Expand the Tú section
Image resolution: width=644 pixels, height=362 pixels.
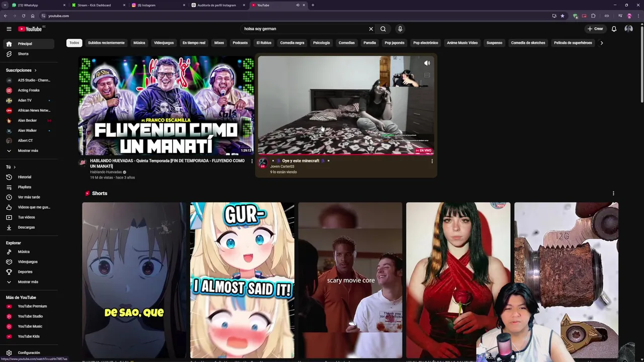point(11,167)
